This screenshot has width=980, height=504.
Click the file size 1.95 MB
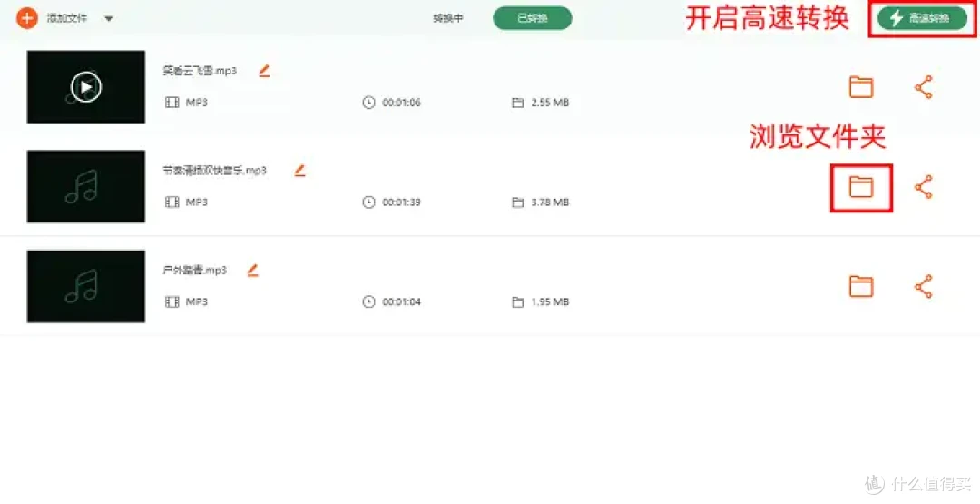(550, 301)
